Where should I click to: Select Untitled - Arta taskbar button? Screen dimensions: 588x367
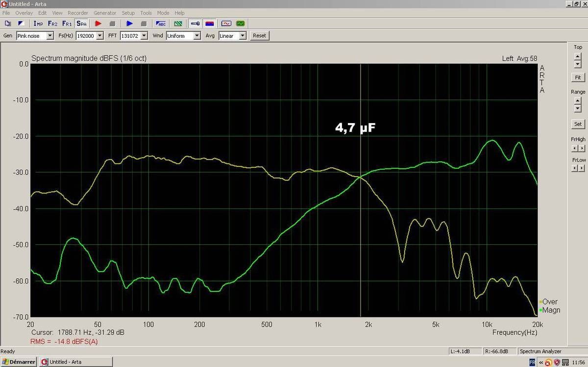76,362
